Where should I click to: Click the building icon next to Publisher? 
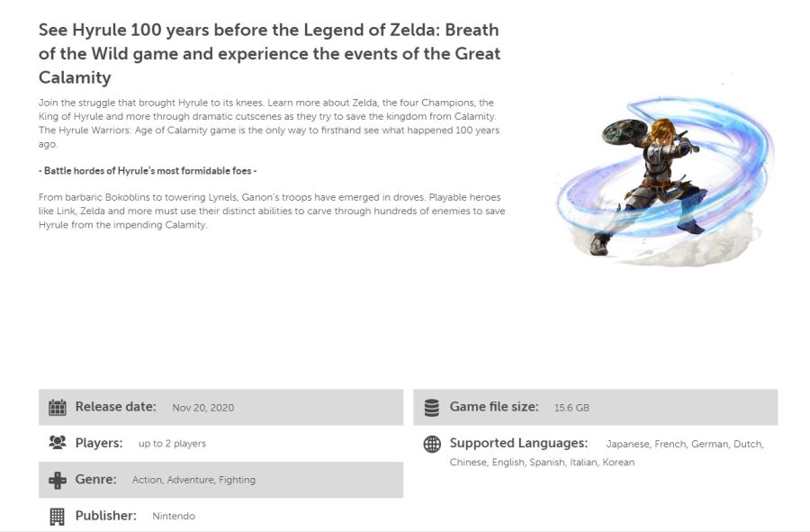(x=58, y=516)
